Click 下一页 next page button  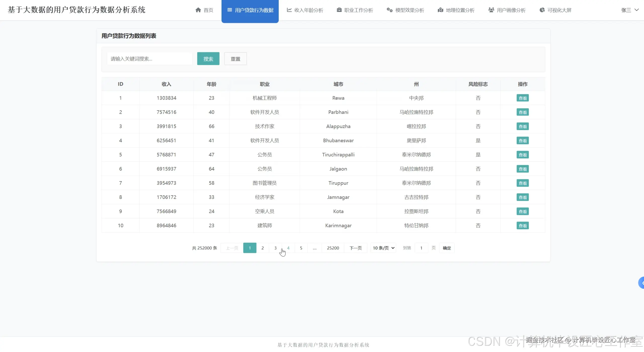(x=356, y=248)
